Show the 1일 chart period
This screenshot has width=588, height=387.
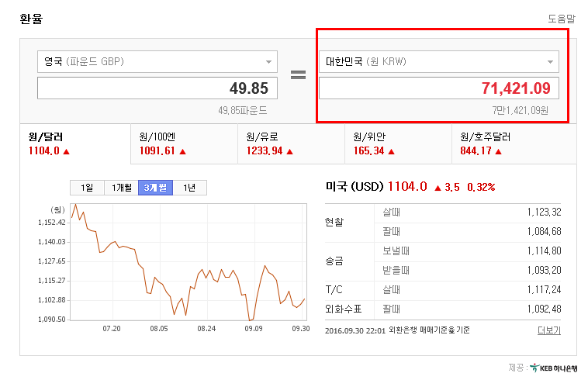(87, 188)
